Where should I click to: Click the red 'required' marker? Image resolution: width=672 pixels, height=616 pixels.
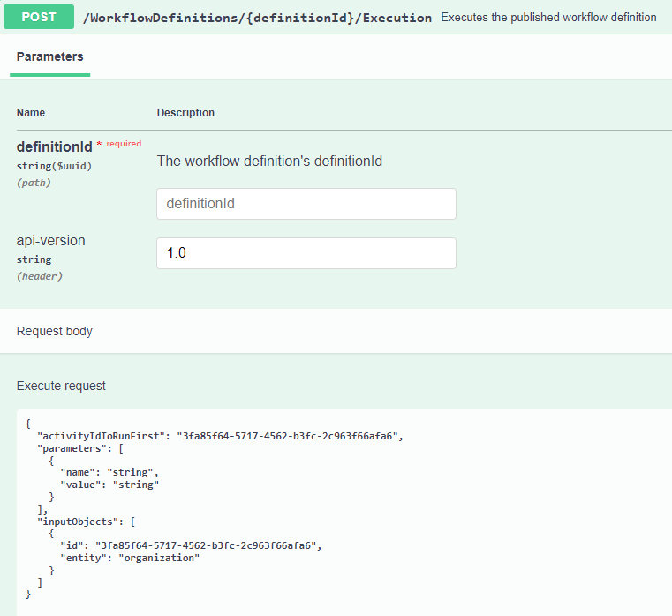pyautogui.click(x=124, y=144)
